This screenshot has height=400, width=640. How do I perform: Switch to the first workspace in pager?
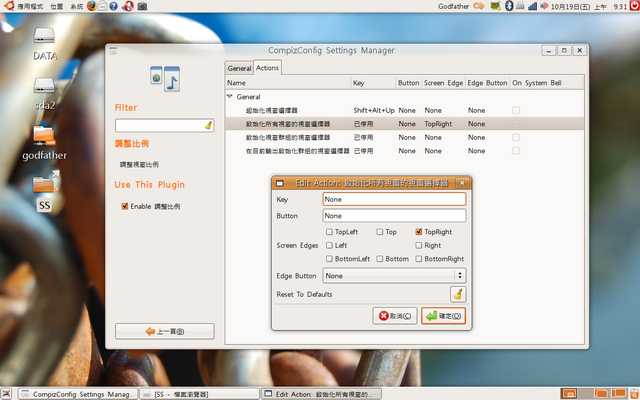click(569, 393)
